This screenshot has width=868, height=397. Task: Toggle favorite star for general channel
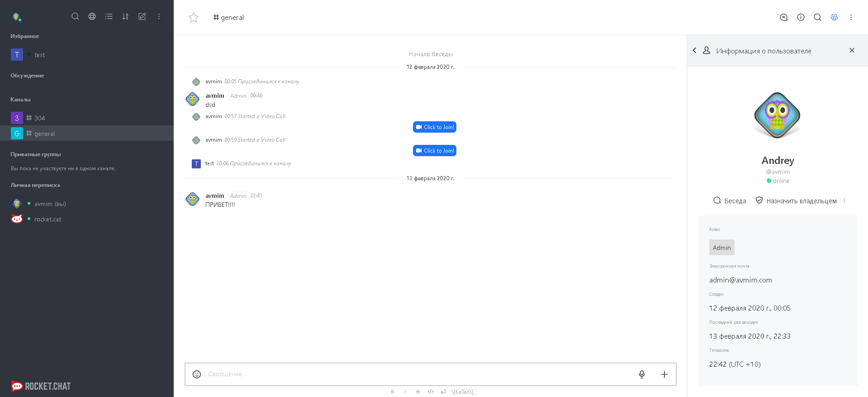coord(194,18)
